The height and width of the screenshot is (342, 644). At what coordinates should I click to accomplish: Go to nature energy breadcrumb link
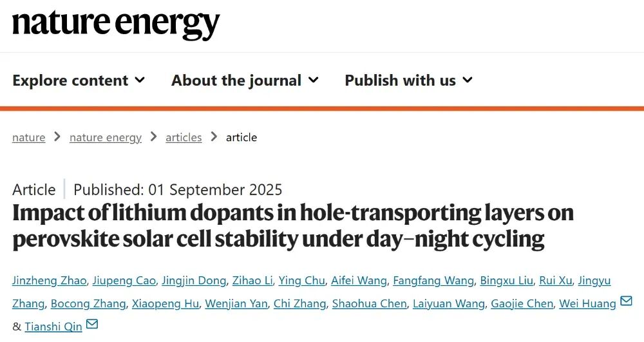tap(106, 137)
